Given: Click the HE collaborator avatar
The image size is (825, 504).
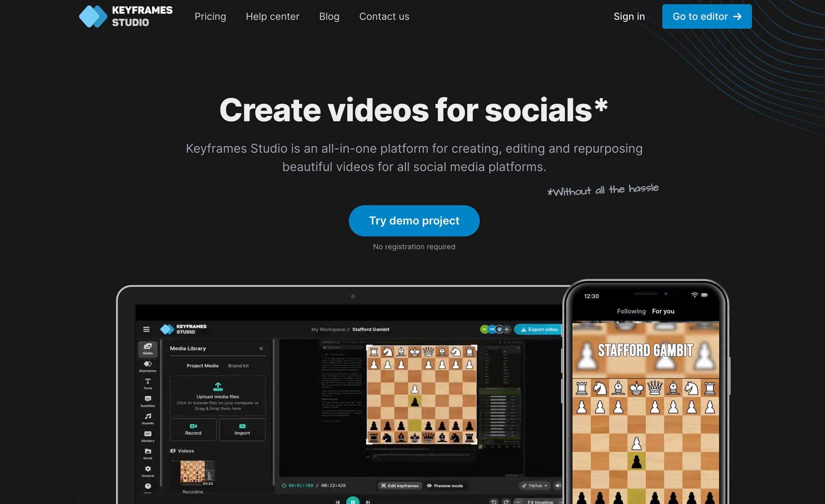Looking at the screenshot, I should click(492, 329).
